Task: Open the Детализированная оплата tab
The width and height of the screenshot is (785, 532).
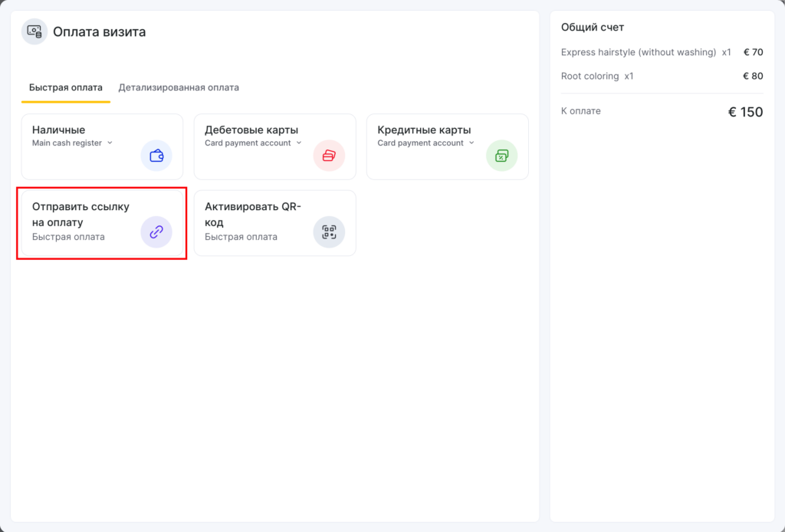Action: [x=179, y=87]
